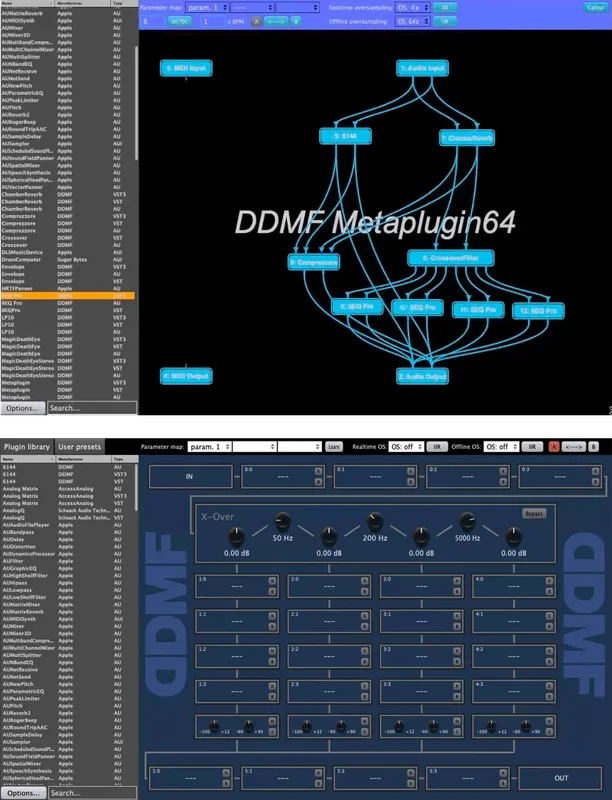Image resolution: width=612 pixels, height=800 pixels.
Task: Click the <---> button in lower window
Action: coord(574,447)
